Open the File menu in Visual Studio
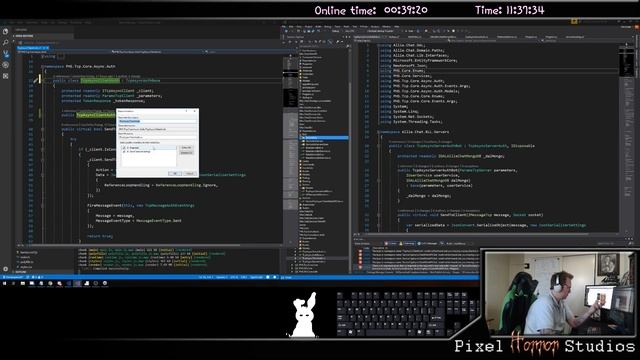Screen dimensions: 640x360 tap(284, 27)
